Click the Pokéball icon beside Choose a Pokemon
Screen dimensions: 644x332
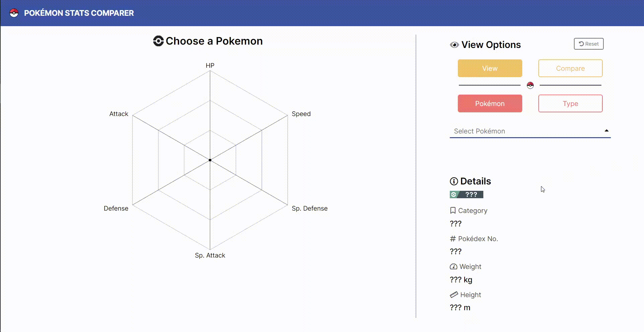(158, 41)
